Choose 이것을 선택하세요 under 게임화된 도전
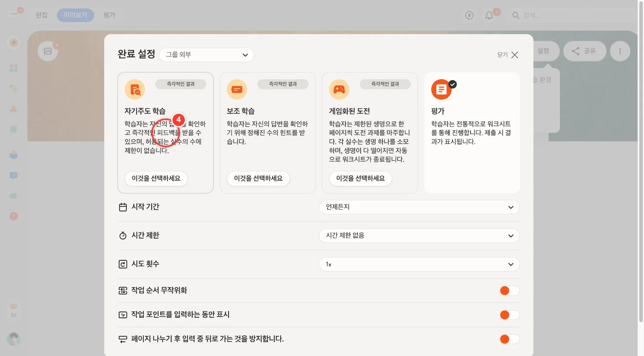Image resolution: width=644 pixels, height=356 pixels. coord(361,179)
